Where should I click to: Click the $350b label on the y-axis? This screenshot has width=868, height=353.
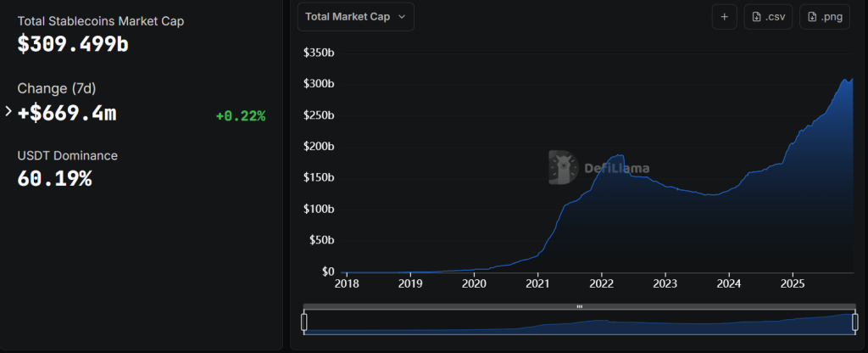click(319, 53)
